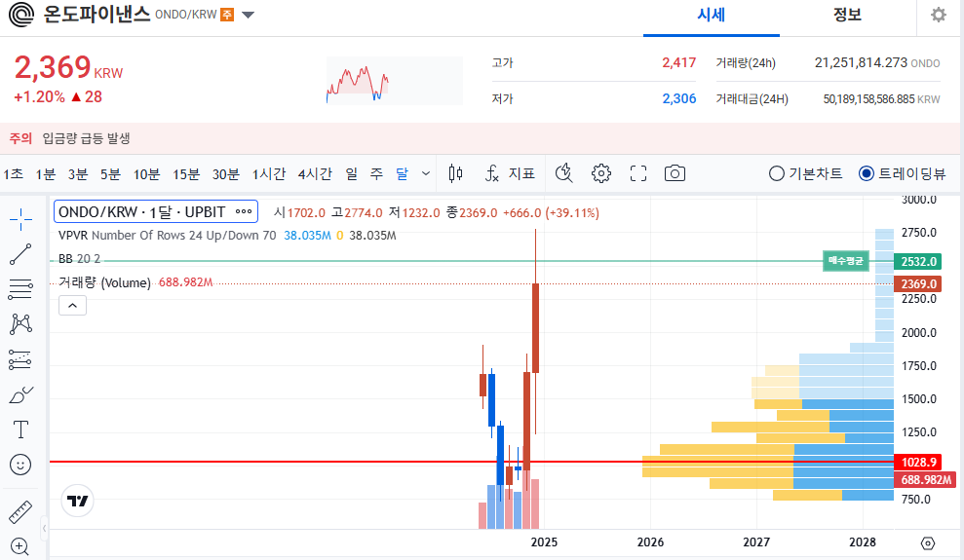Select the ruler measure tool
The height and width of the screenshot is (560, 964).
pos(20,512)
